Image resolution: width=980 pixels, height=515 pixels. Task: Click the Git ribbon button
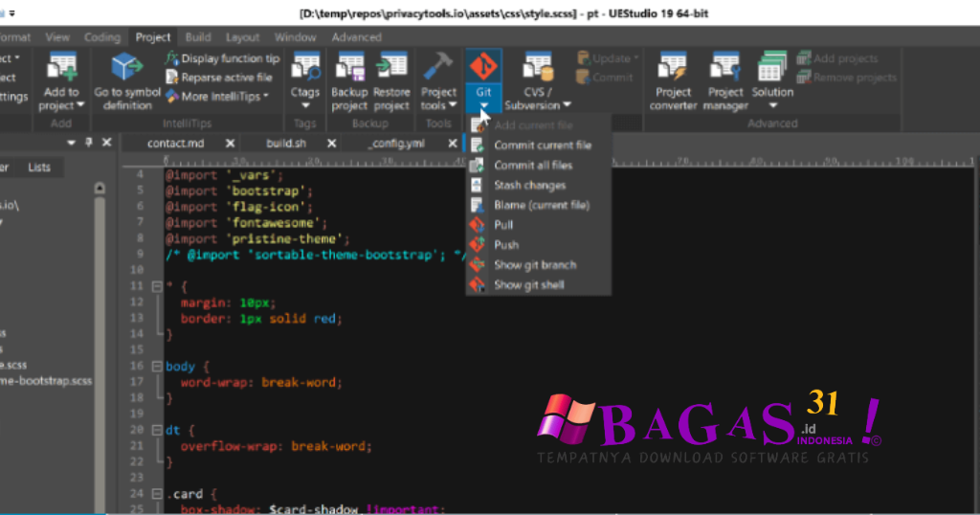(x=483, y=80)
